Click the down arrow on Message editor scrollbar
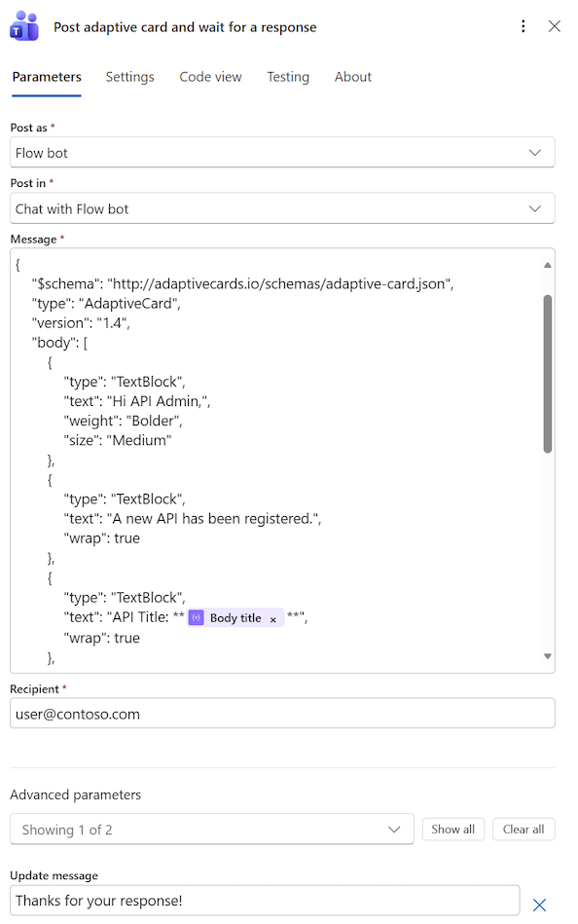The image size is (578, 924). coord(545,655)
